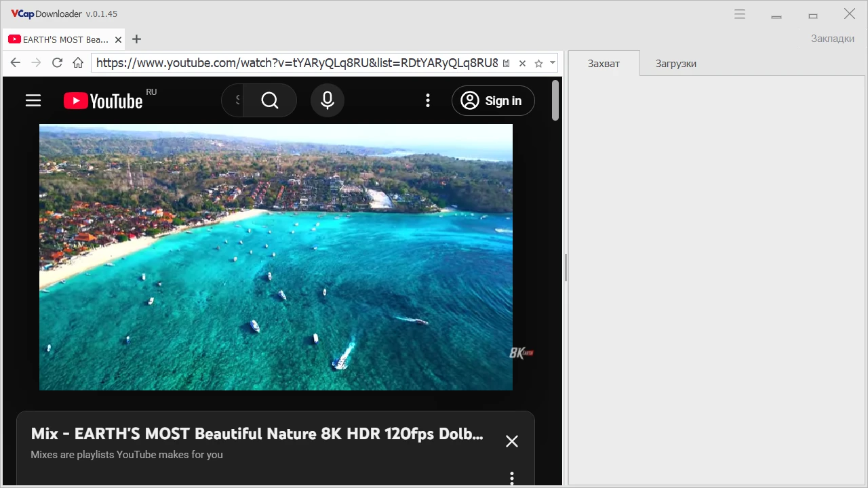The image size is (868, 488).
Task: Go back using the browser back arrow
Action: click(x=16, y=63)
